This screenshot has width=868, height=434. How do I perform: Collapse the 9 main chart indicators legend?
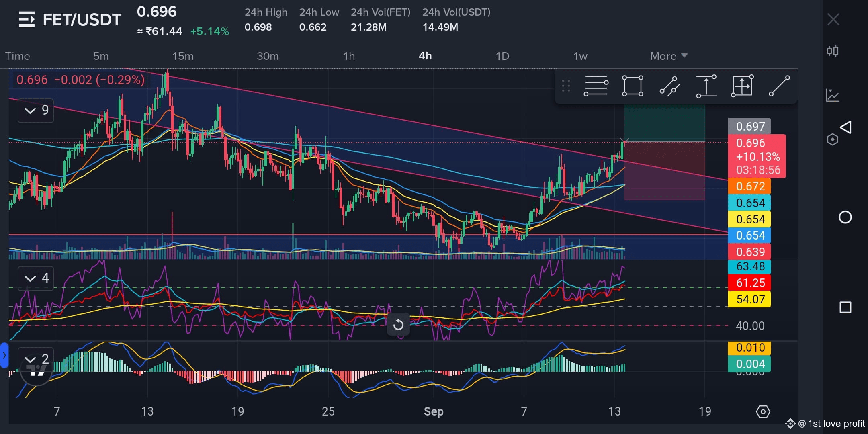click(36, 110)
